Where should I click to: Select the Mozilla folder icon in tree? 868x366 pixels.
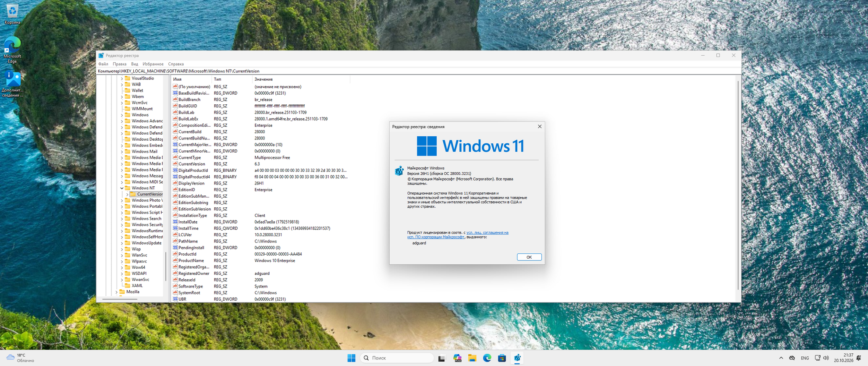[x=122, y=291]
